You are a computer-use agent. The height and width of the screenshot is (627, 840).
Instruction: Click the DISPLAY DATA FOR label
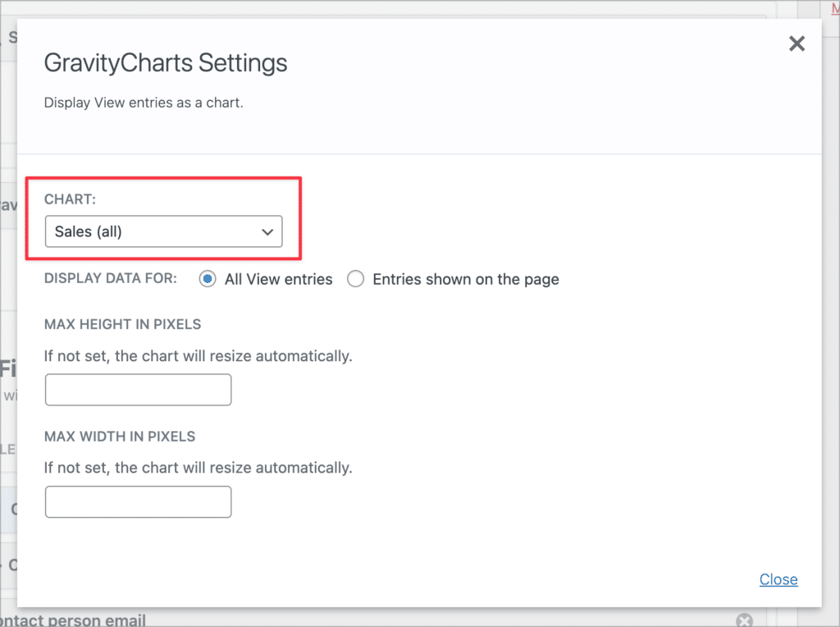pos(111,279)
